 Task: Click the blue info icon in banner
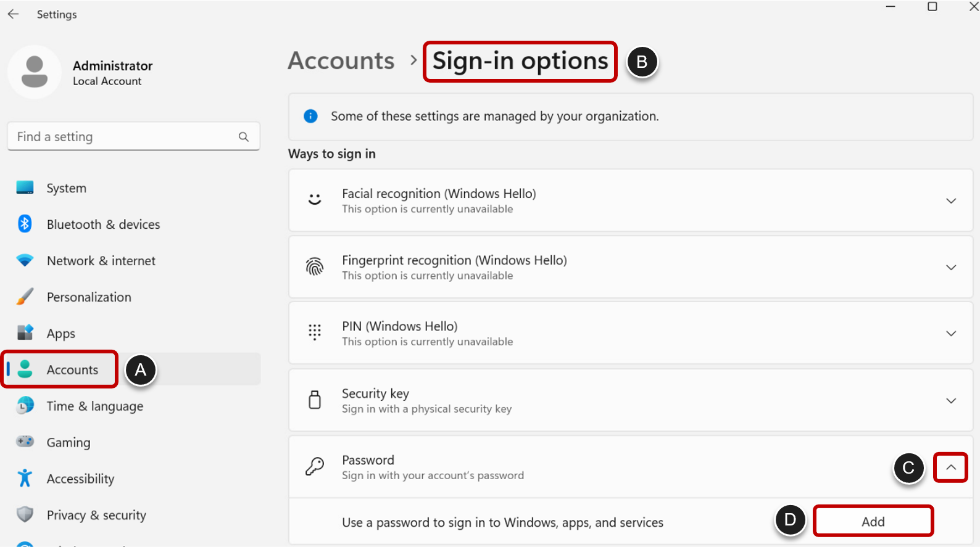pyautogui.click(x=310, y=116)
